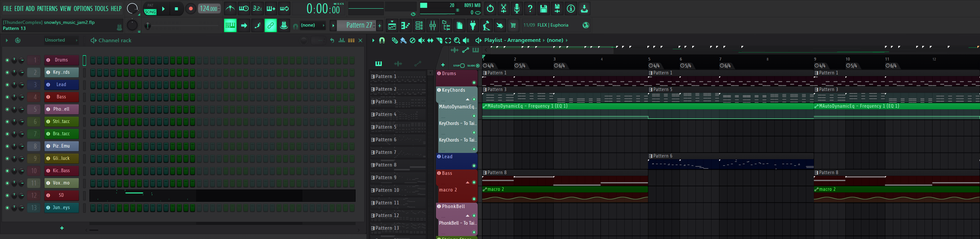Select the Slip tool in Playlist

[x=430, y=40]
